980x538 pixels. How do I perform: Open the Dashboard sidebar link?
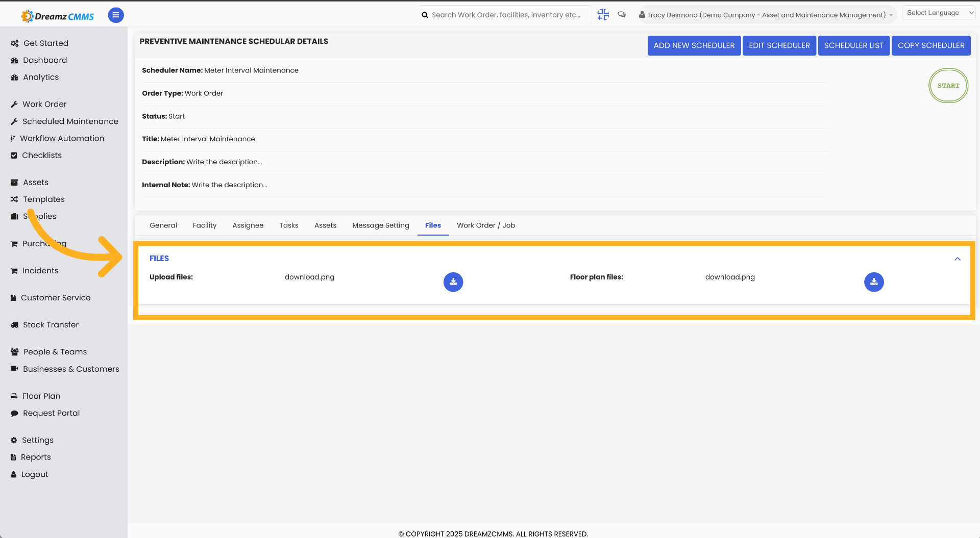click(45, 60)
